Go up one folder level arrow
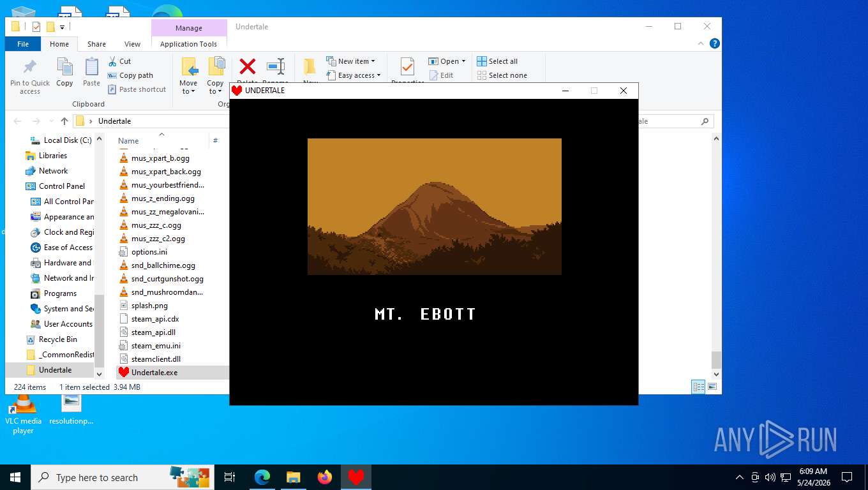Screen dimensions: 868x490 click(x=64, y=121)
